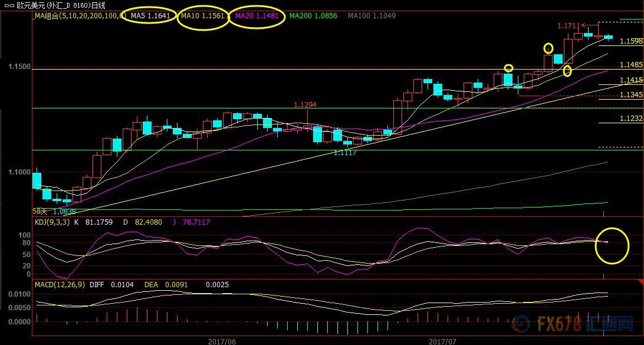Open the KDJ(9,3,3) indicator label

[x=53, y=222]
